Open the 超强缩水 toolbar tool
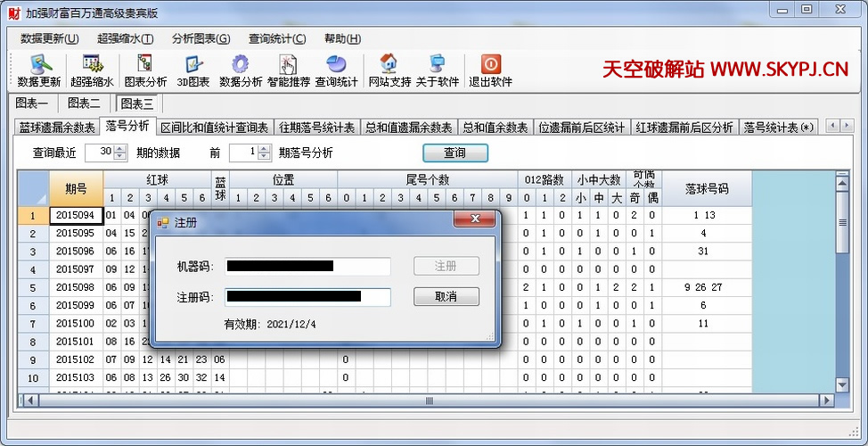 92,70
